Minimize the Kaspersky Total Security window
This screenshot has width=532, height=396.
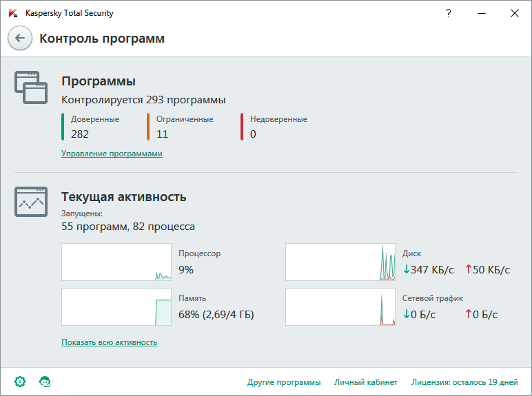tap(482, 13)
